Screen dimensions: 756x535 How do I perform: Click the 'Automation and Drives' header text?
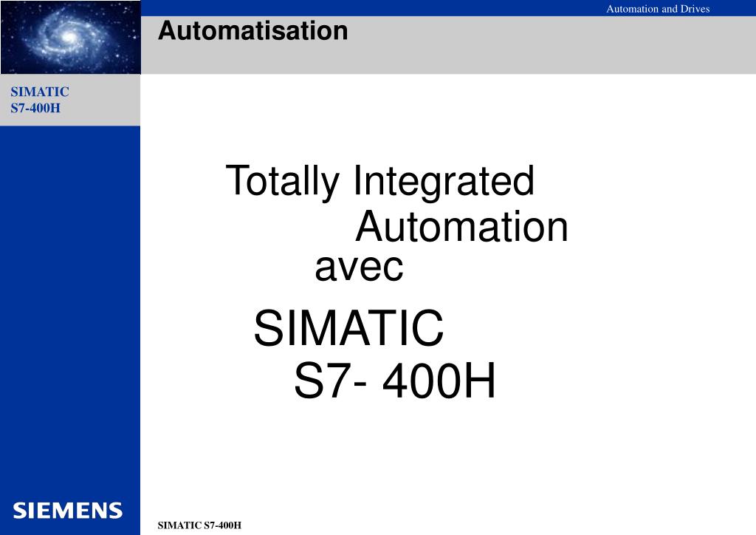coord(658,9)
